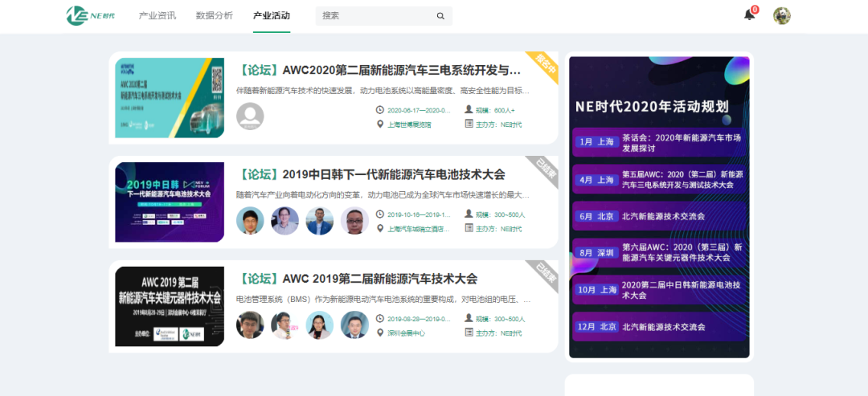Click the NE时代 logo
This screenshot has height=396, width=868.
point(91,15)
